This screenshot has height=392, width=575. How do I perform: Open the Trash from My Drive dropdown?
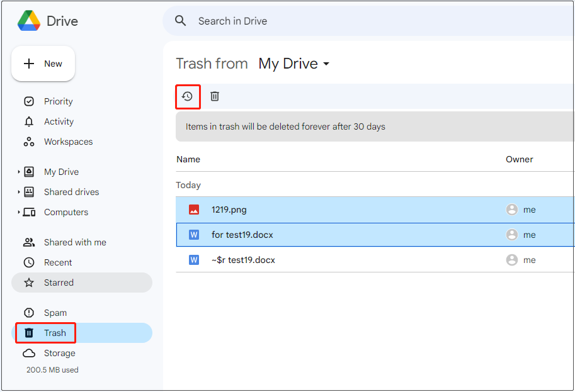click(293, 64)
